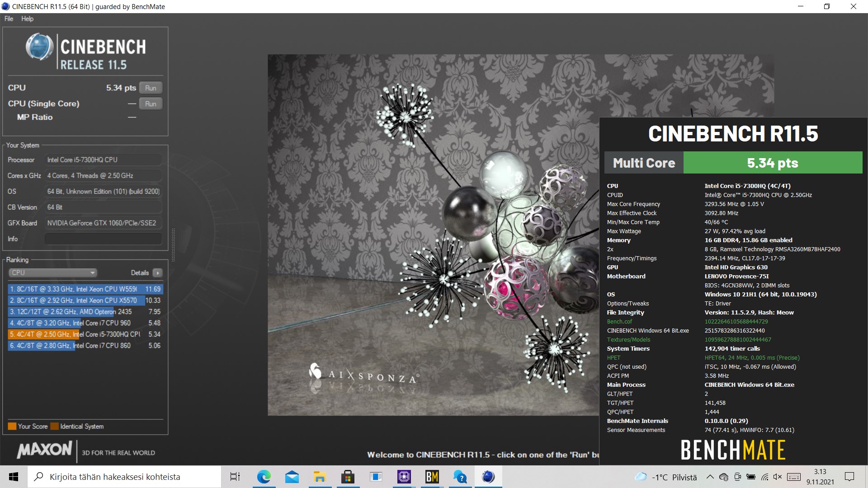Open BenchMate from taskbar

[x=432, y=477]
